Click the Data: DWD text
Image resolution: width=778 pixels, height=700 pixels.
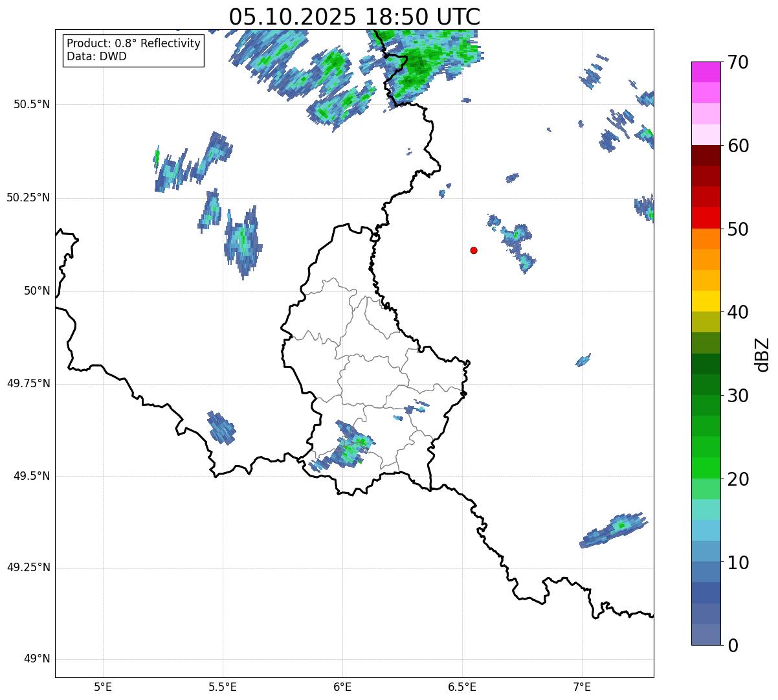point(96,56)
